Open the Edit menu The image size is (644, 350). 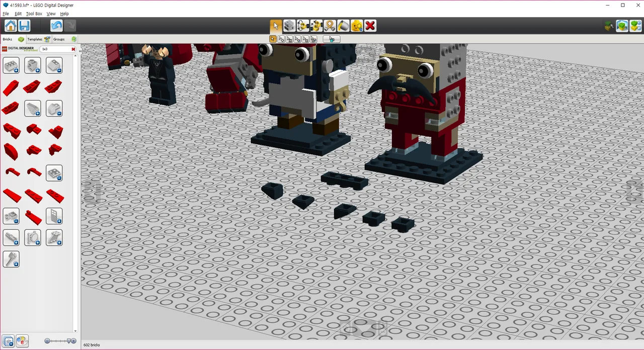(x=18, y=14)
